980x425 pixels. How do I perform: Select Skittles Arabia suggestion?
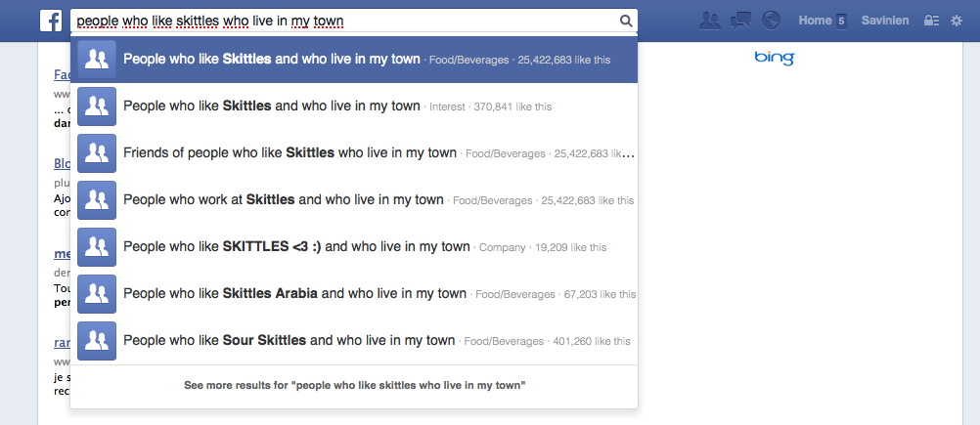pyautogui.click(x=354, y=294)
